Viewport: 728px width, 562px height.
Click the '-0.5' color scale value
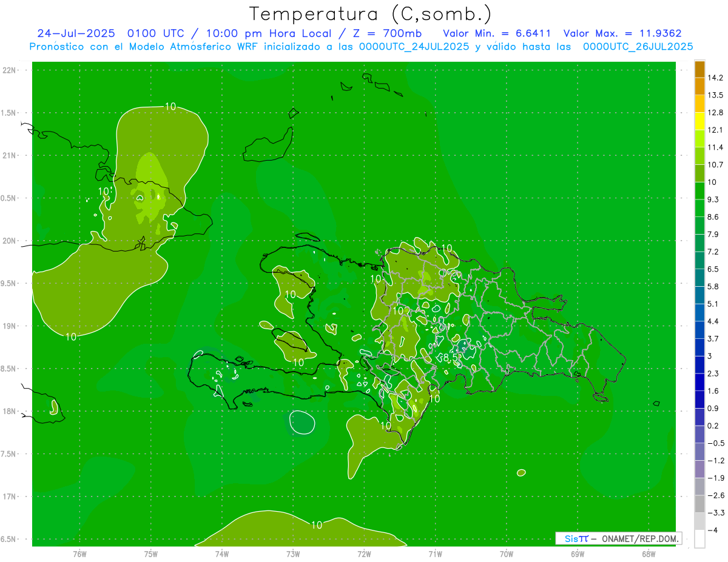coord(716,443)
